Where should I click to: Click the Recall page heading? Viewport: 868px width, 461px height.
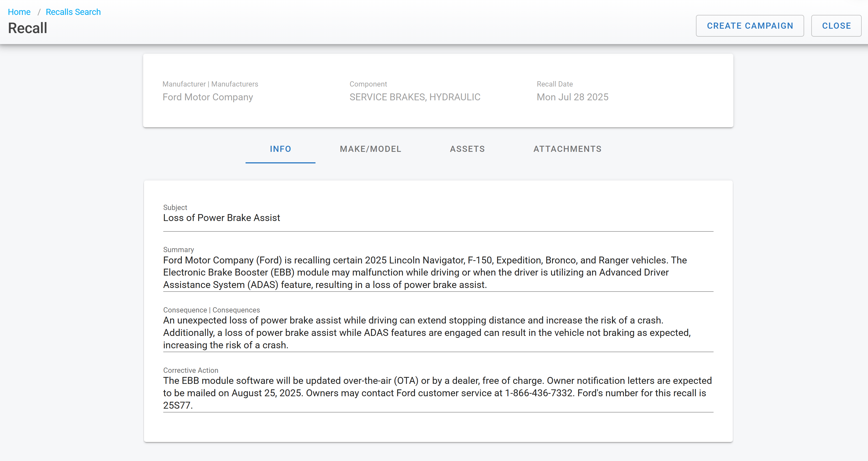[x=28, y=28]
